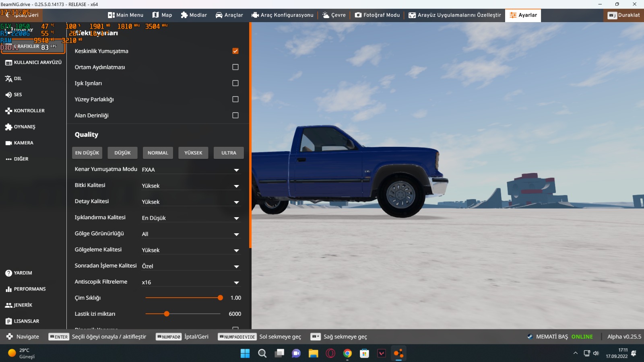Open the Modlar menu
The width and height of the screenshot is (644, 362).
tap(194, 15)
